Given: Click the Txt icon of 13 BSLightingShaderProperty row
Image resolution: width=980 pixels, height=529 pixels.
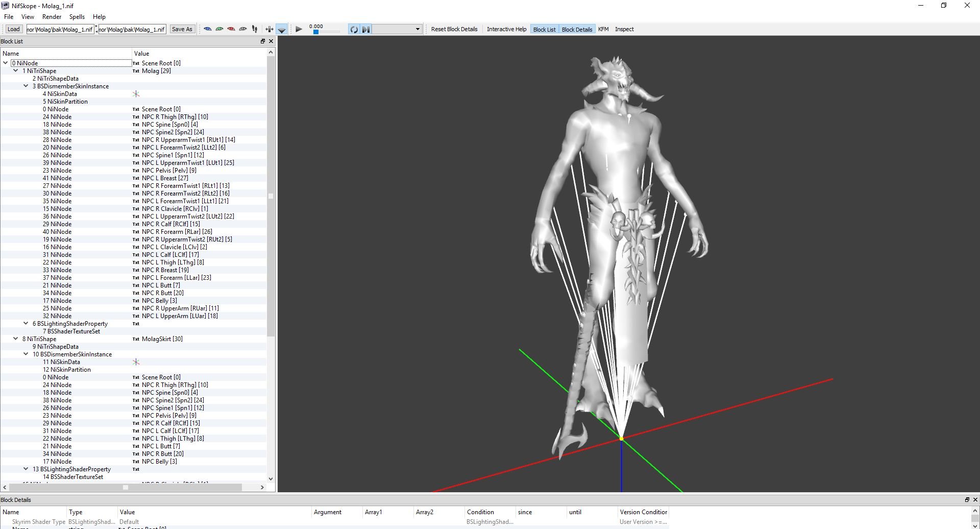Looking at the screenshot, I should (x=136, y=469).
